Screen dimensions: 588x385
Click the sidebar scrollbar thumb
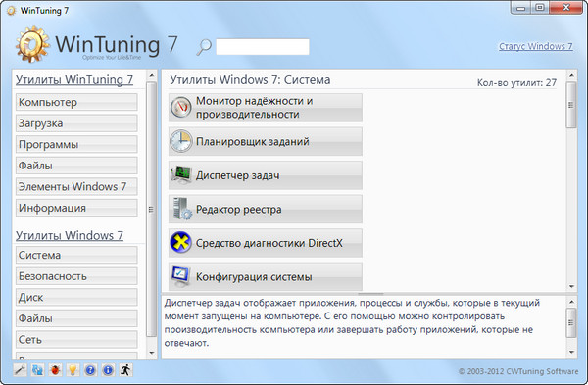[x=152, y=210]
